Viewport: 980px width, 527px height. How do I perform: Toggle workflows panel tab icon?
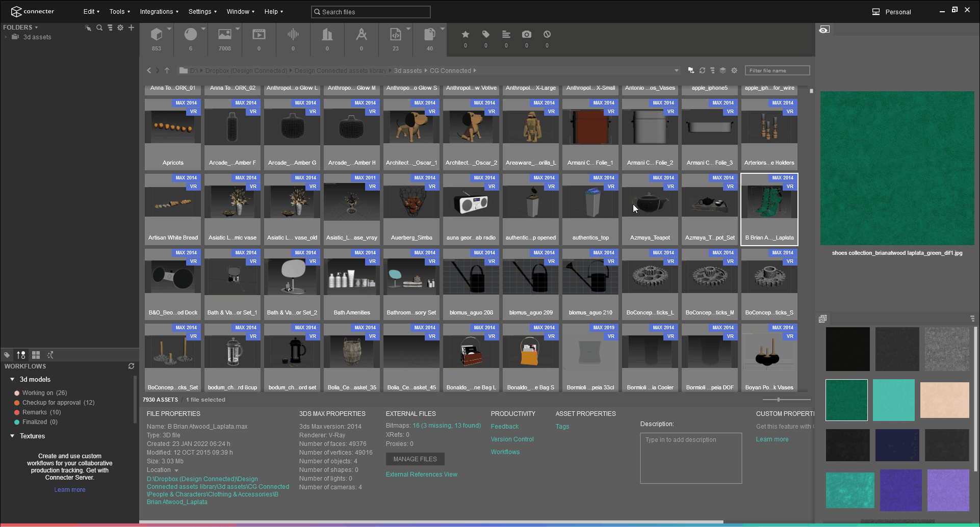tap(21, 355)
